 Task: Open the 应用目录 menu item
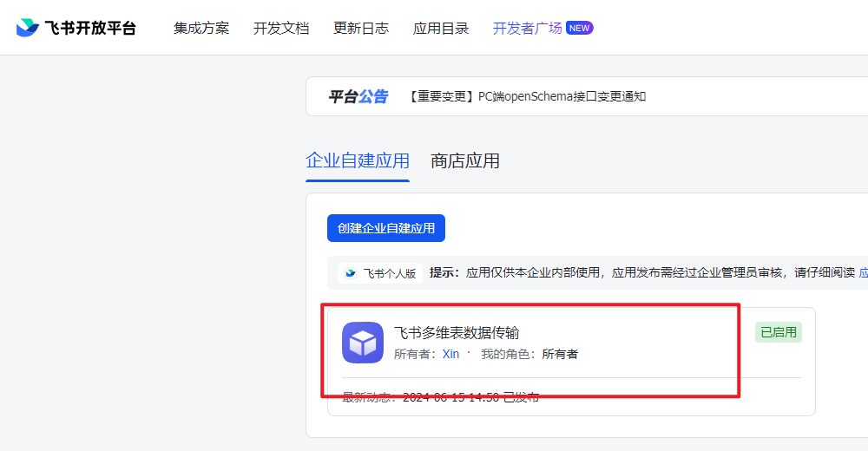(x=441, y=29)
